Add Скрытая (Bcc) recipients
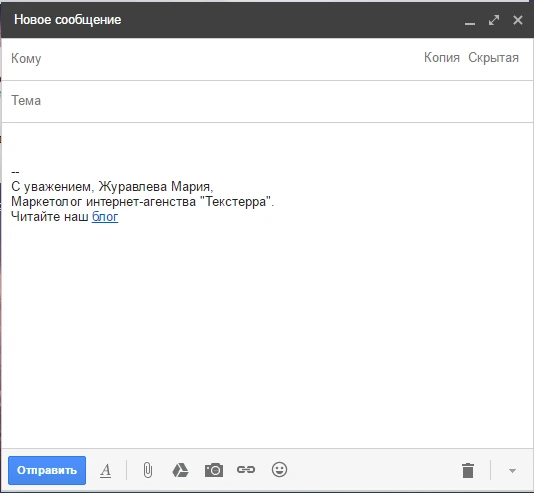This screenshot has height=493, width=534. (x=493, y=58)
